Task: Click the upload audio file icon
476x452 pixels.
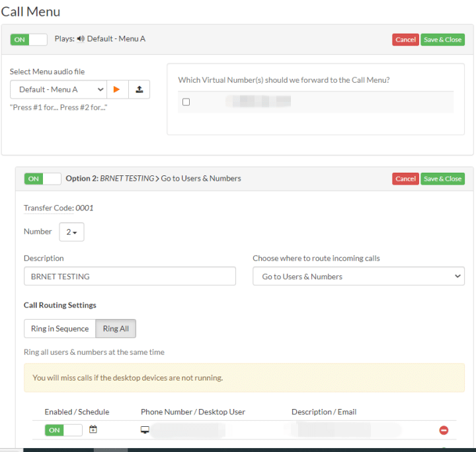Action: tap(139, 89)
